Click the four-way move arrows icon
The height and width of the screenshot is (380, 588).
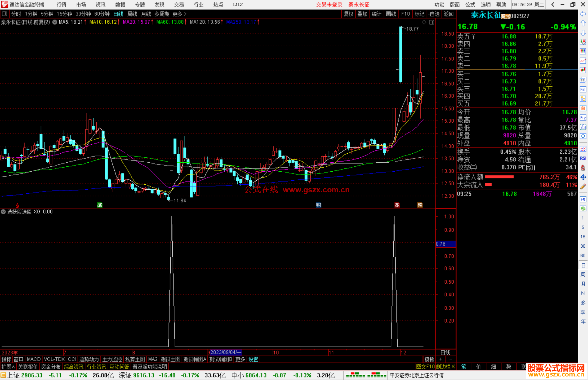click(x=583, y=177)
